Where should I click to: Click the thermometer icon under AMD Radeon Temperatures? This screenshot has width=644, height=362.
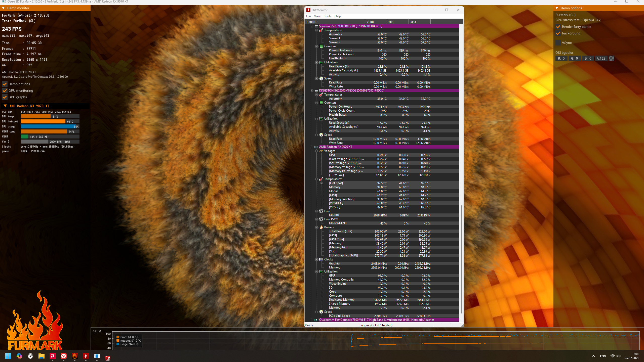coord(321,179)
